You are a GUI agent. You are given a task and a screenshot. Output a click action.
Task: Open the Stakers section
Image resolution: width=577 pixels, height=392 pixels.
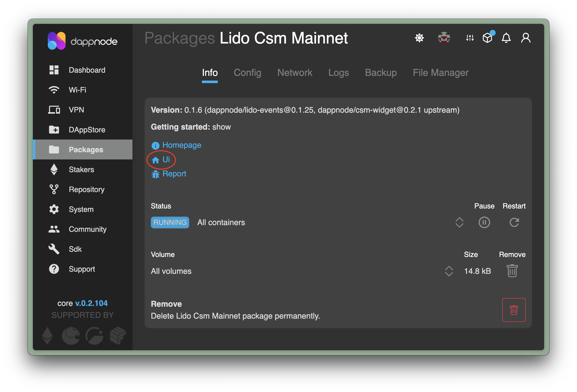coord(83,169)
